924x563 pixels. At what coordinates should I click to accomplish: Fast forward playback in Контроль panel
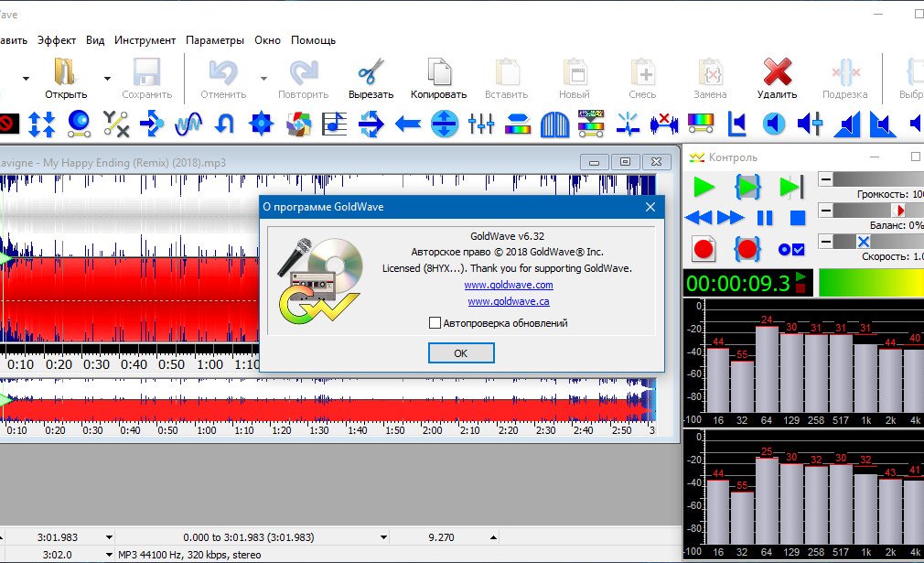pos(730,218)
